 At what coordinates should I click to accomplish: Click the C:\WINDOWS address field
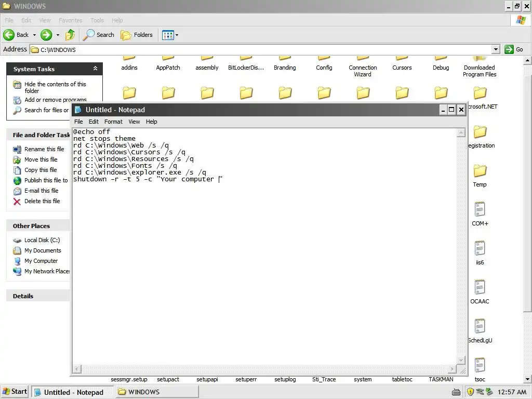[x=261, y=49]
